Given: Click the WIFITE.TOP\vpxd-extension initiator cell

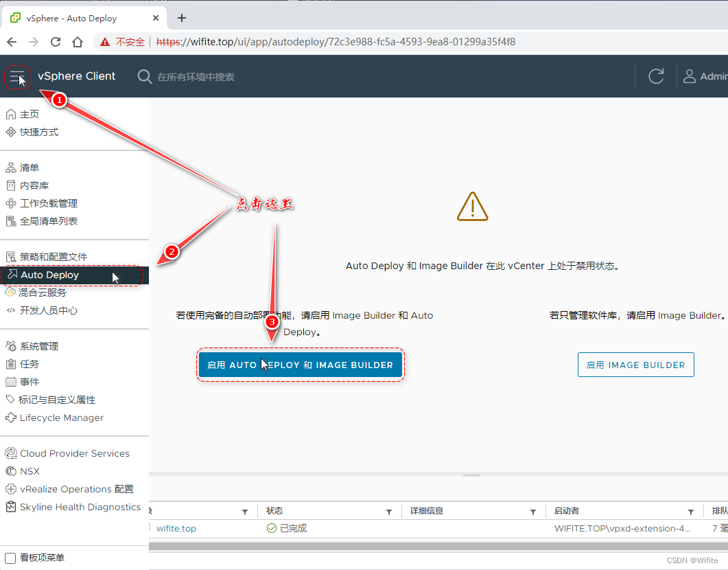Looking at the screenshot, I should [x=622, y=528].
